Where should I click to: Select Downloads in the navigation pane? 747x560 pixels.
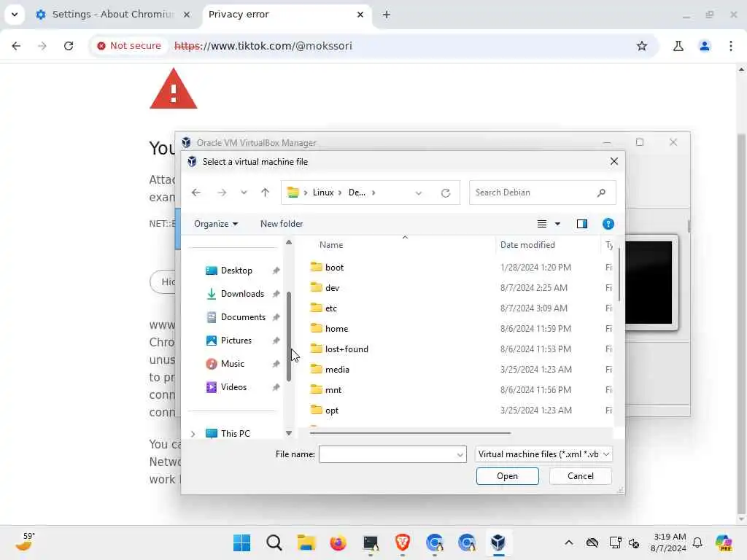[x=242, y=294]
